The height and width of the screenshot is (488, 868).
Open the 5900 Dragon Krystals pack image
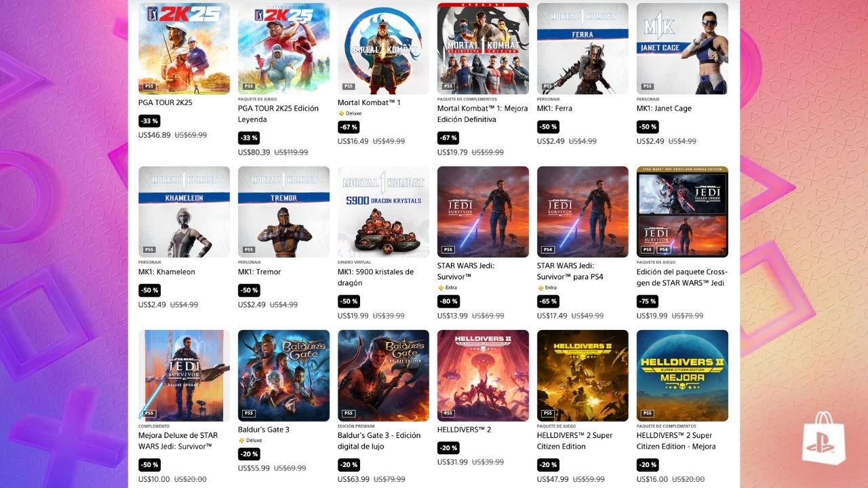(383, 212)
